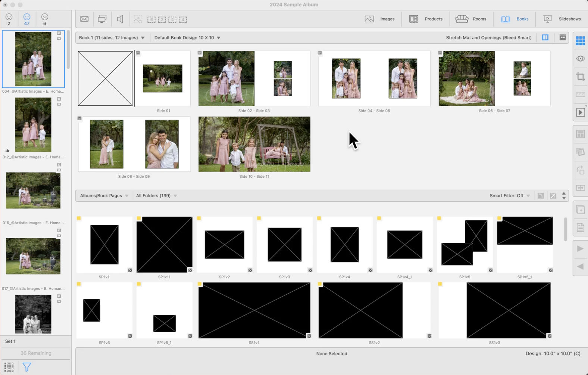Click the print icon in toolbar
This screenshot has height=375, width=588.
click(102, 19)
